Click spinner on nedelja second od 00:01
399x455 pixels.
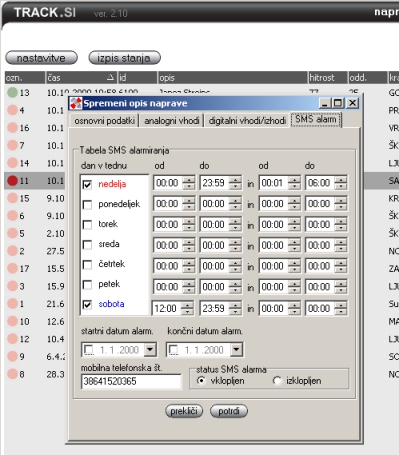click(x=294, y=183)
